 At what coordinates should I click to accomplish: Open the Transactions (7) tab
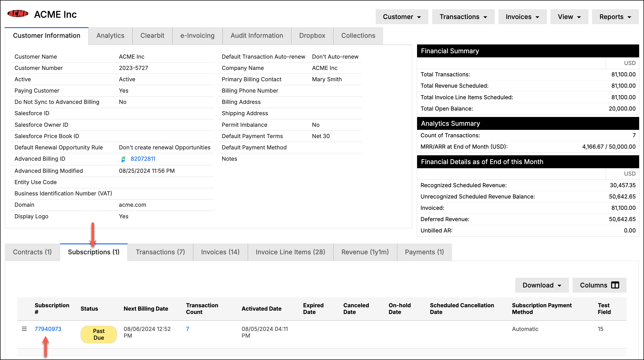[160, 252]
